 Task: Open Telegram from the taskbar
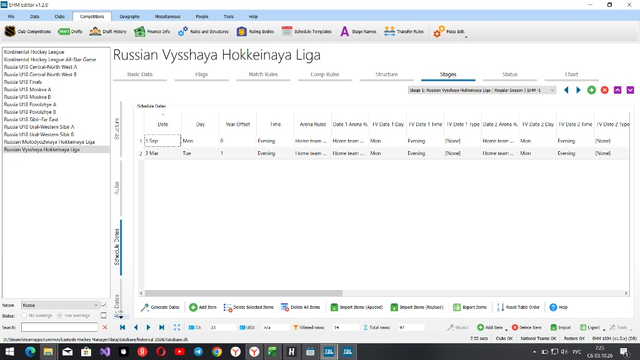pos(198,352)
